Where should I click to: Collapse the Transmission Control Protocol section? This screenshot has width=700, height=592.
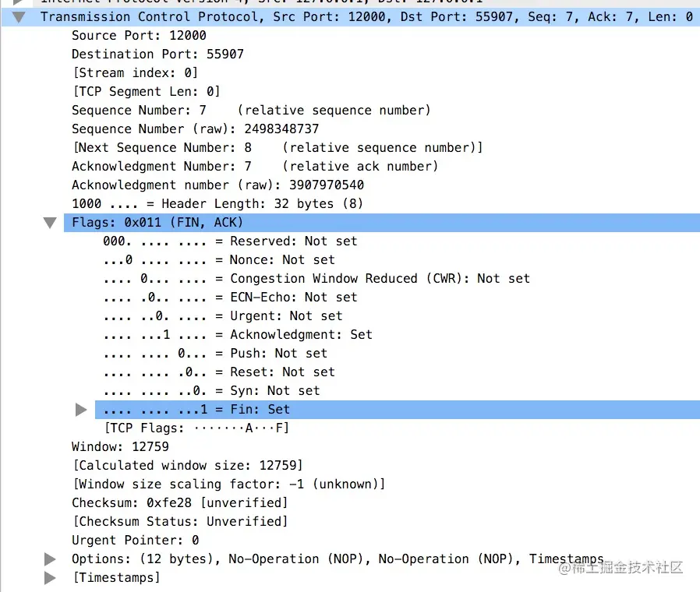[17, 16]
